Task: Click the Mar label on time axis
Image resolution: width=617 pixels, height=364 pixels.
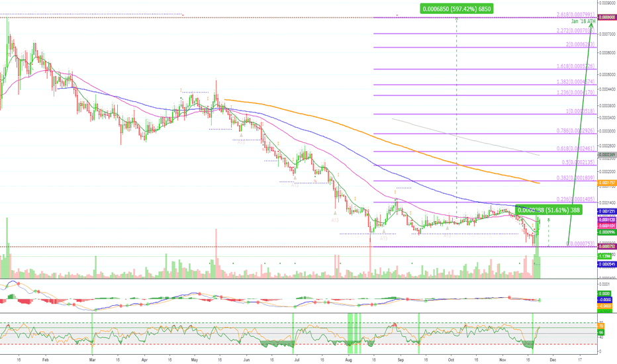Action: tap(91, 359)
